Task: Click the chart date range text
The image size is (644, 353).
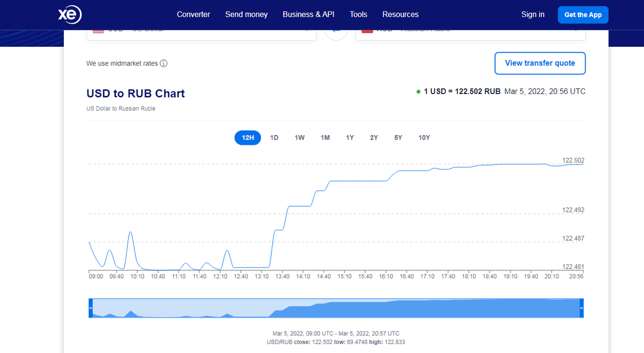Action: [x=336, y=333]
